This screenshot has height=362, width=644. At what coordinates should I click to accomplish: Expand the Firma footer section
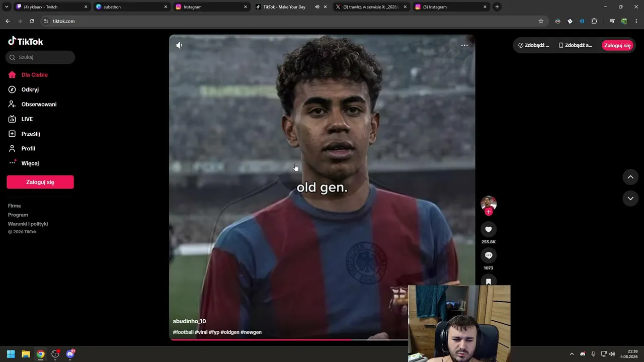pyautogui.click(x=15, y=206)
